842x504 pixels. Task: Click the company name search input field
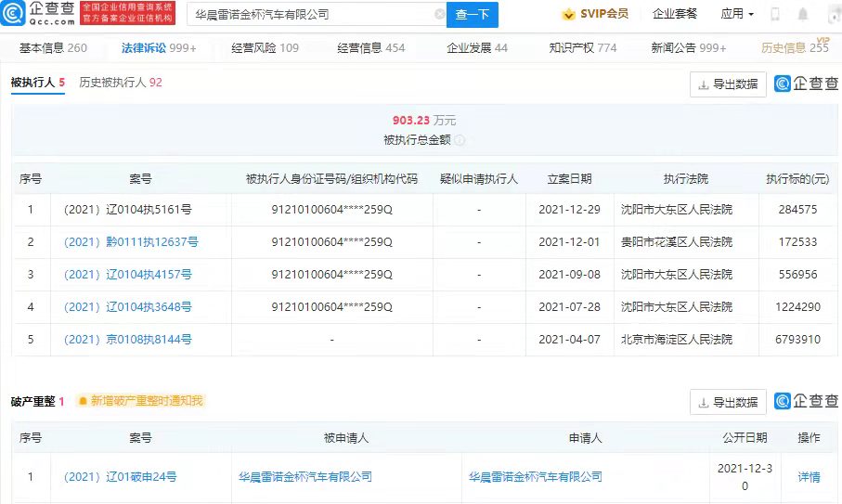(311, 15)
